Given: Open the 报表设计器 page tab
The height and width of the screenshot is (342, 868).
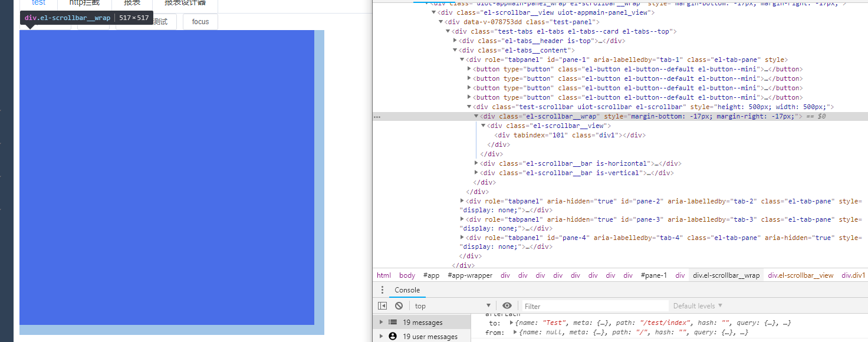Looking at the screenshot, I should [185, 3].
